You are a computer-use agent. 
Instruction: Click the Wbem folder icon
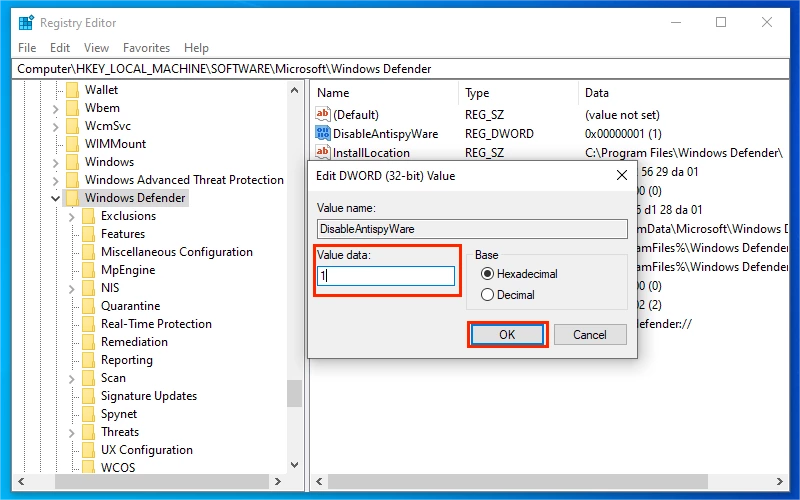point(73,108)
